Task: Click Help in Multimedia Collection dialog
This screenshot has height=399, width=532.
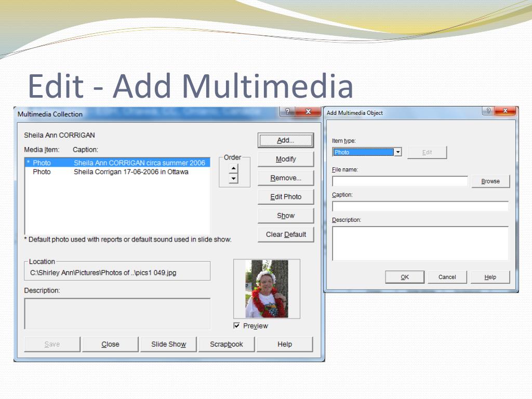Action: point(285,344)
